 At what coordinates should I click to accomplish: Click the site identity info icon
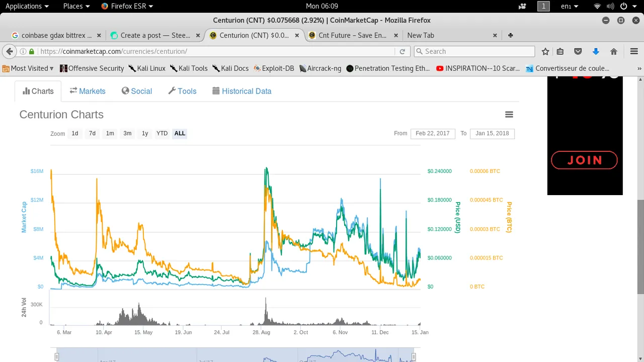pos(23,51)
